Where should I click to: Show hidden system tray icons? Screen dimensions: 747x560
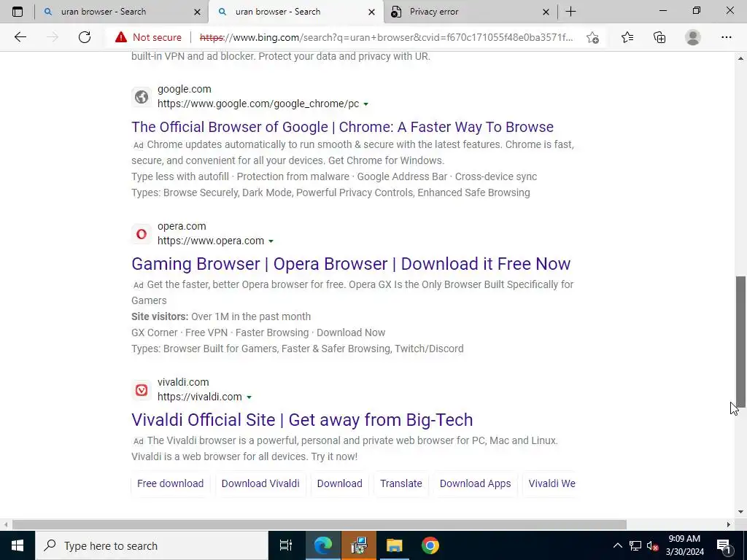pos(617,545)
